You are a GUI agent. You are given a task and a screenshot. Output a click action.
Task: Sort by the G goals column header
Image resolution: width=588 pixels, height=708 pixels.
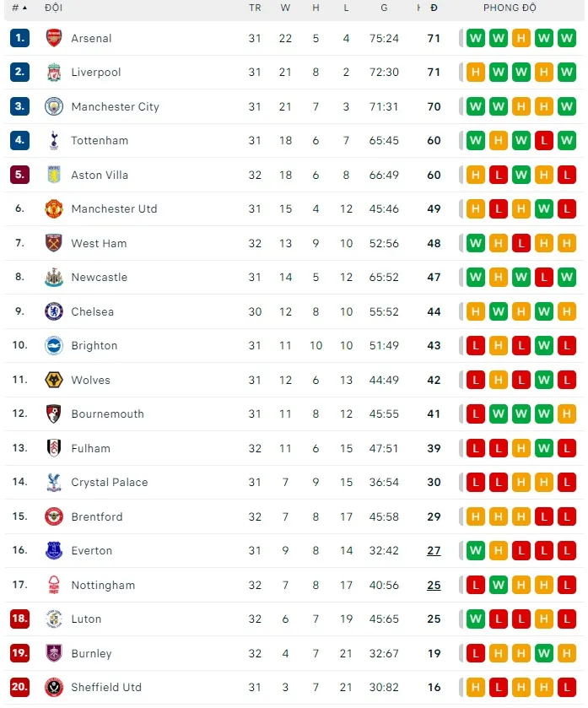click(x=384, y=8)
